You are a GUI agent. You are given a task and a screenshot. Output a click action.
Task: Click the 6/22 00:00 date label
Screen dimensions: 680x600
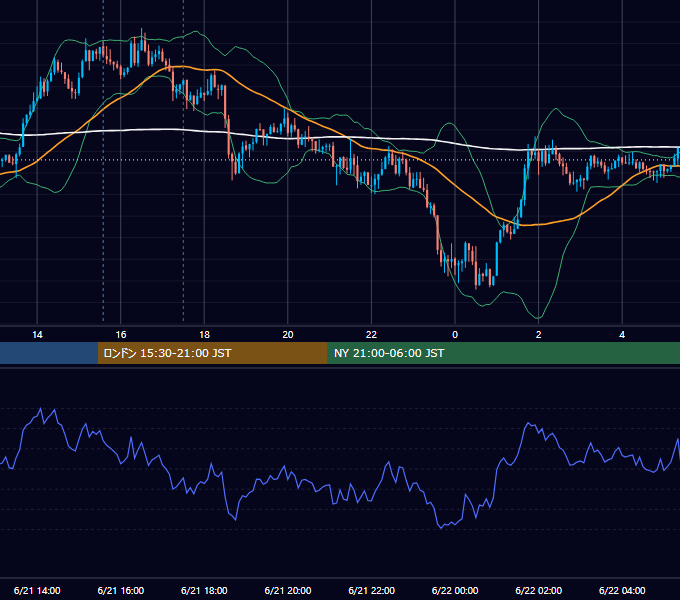click(x=455, y=590)
